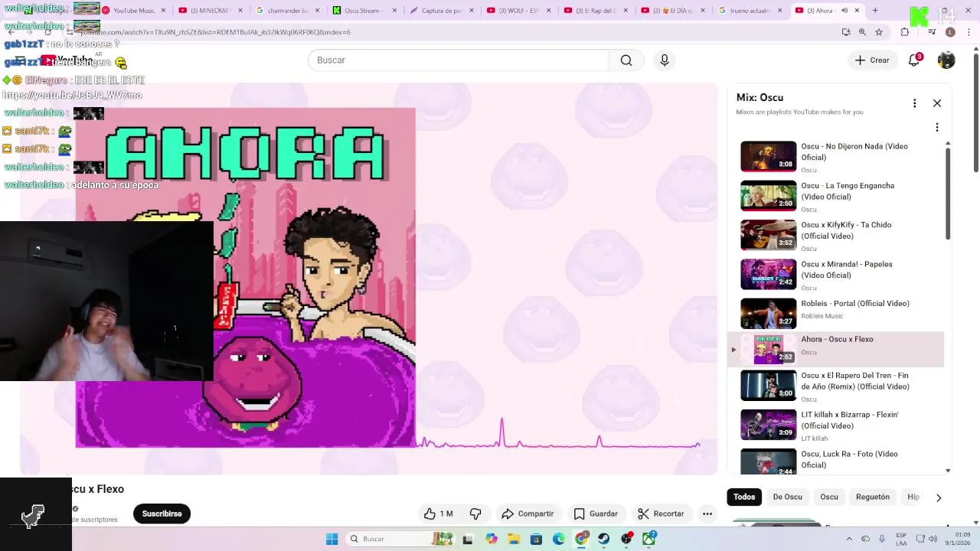Open the youtu.be link in chat overlay
This screenshot has width=980, height=551.
(73, 95)
